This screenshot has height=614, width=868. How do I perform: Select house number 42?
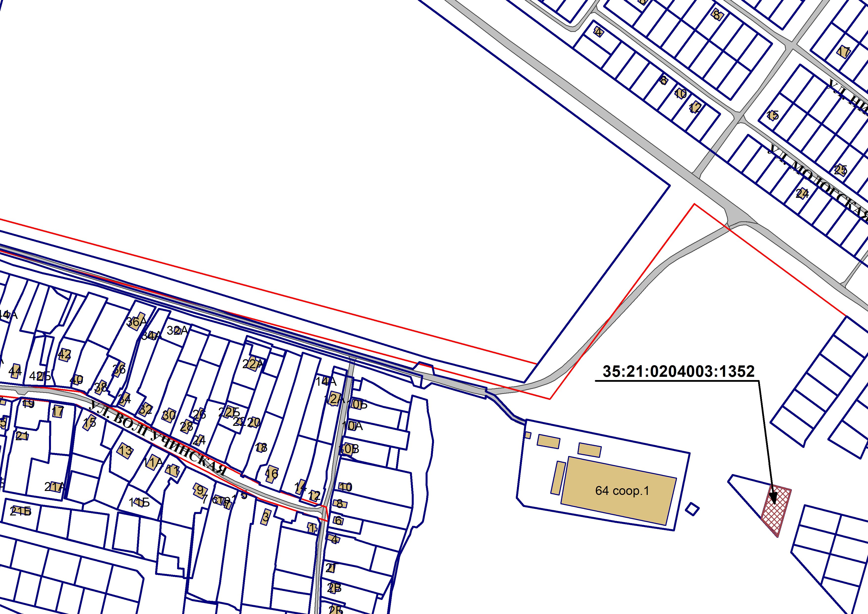[x=64, y=355]
